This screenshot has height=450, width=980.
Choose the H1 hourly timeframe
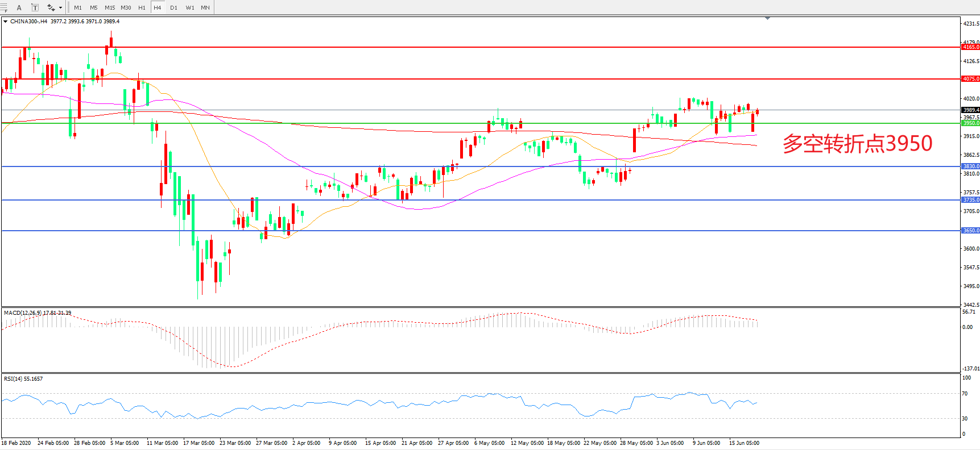point(142,7)
